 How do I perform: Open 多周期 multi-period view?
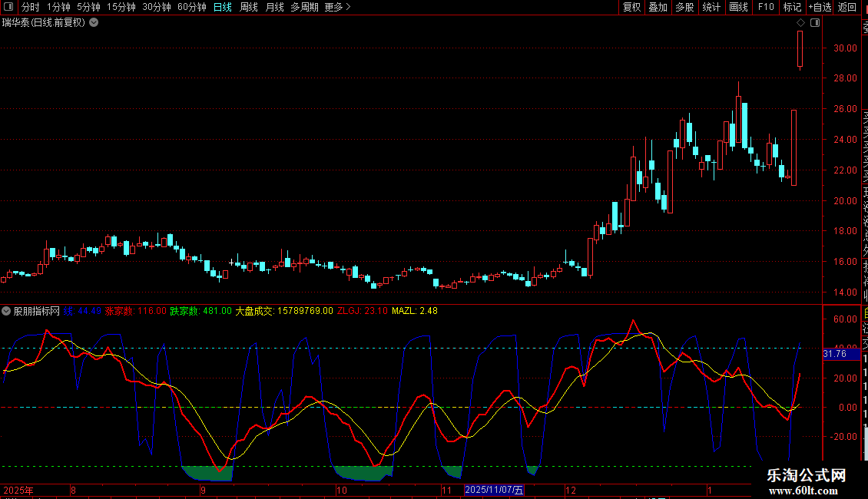(x=304, y=7)
